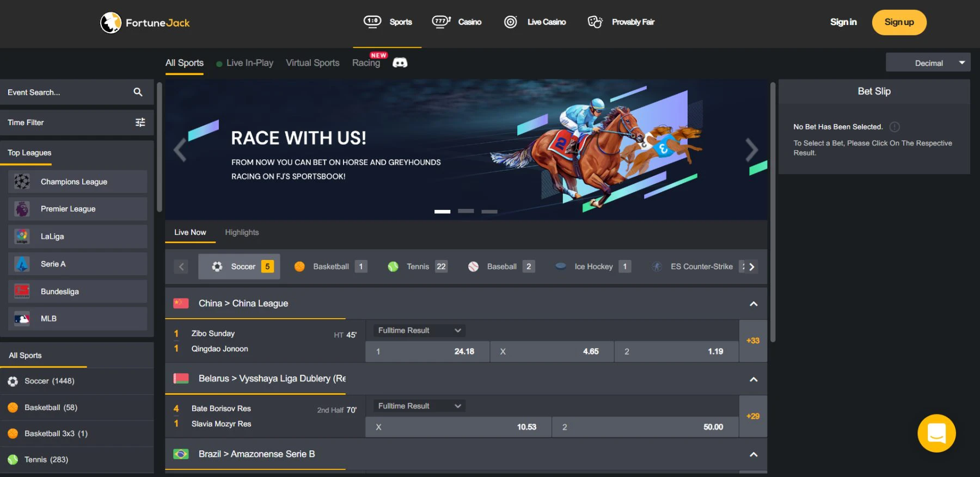Screen dimensions: 980x477
Task: Click the Live Casino chip icon
Action: point(510,22)
